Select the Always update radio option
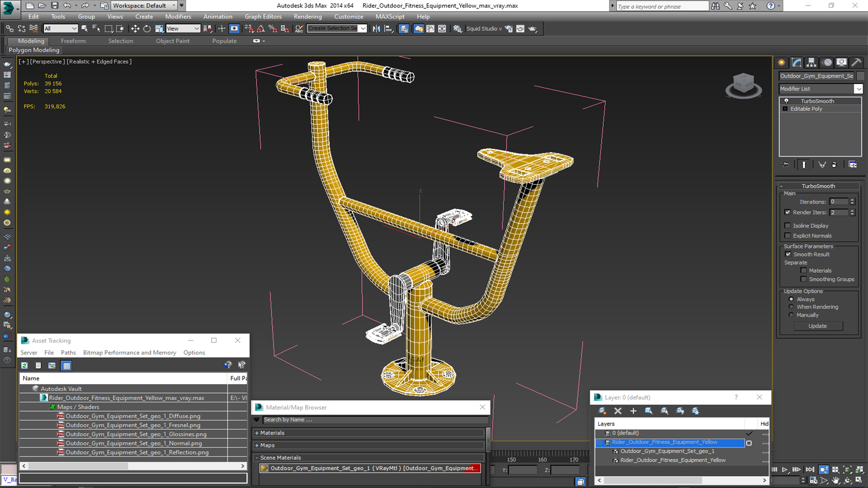Image resolution: width=868 pixels, height=488 pixels. coord(791,299)
